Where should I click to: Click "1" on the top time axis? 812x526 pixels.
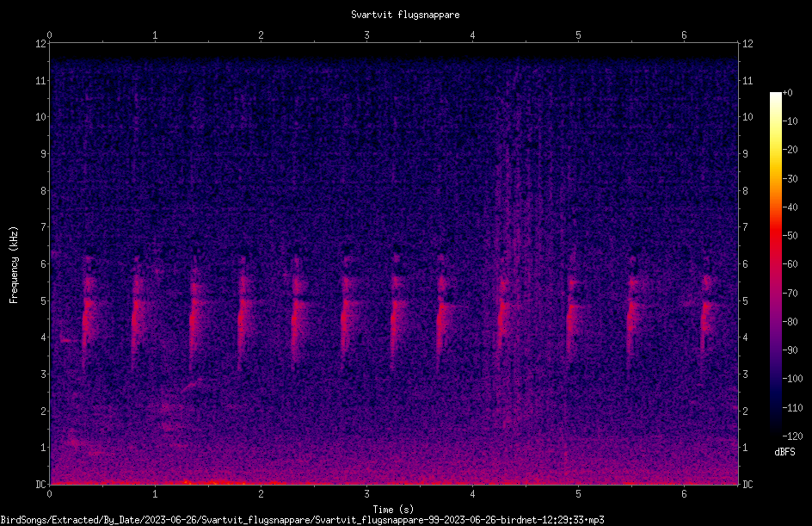tap(155, 35)
